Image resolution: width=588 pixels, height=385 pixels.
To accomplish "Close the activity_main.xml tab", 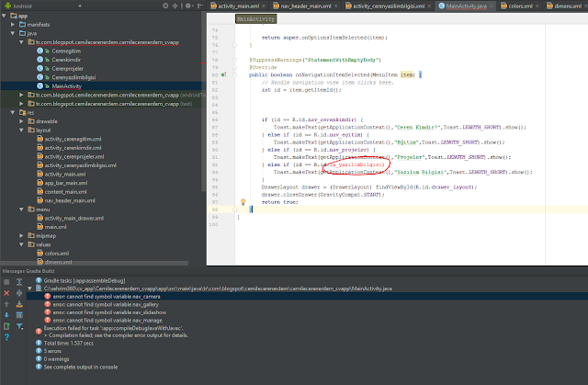I will (264, 6).
